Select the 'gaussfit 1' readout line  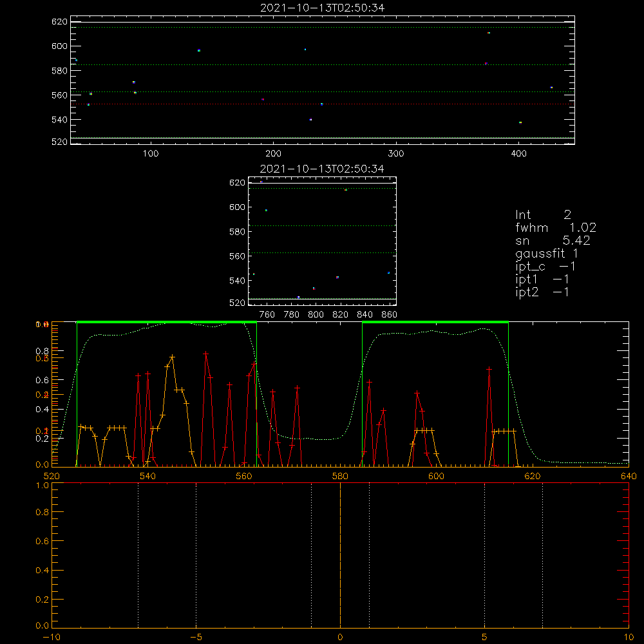pos(547,253)
